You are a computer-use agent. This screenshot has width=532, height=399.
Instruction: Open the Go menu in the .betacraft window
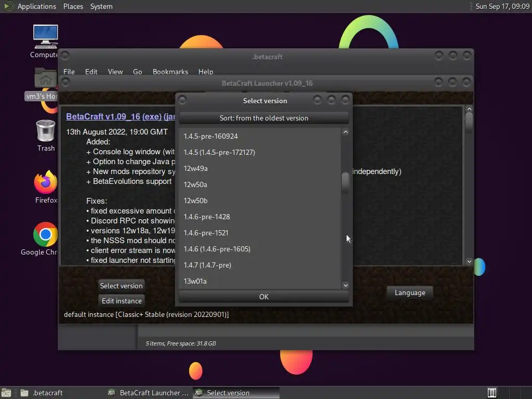click(137, 72)
